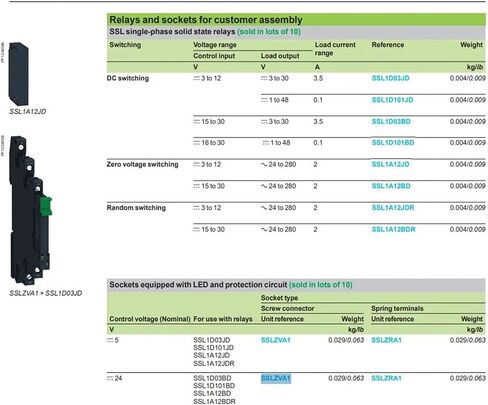
Task: Follow the SSL1D101BD reference link
Action: 393,143
